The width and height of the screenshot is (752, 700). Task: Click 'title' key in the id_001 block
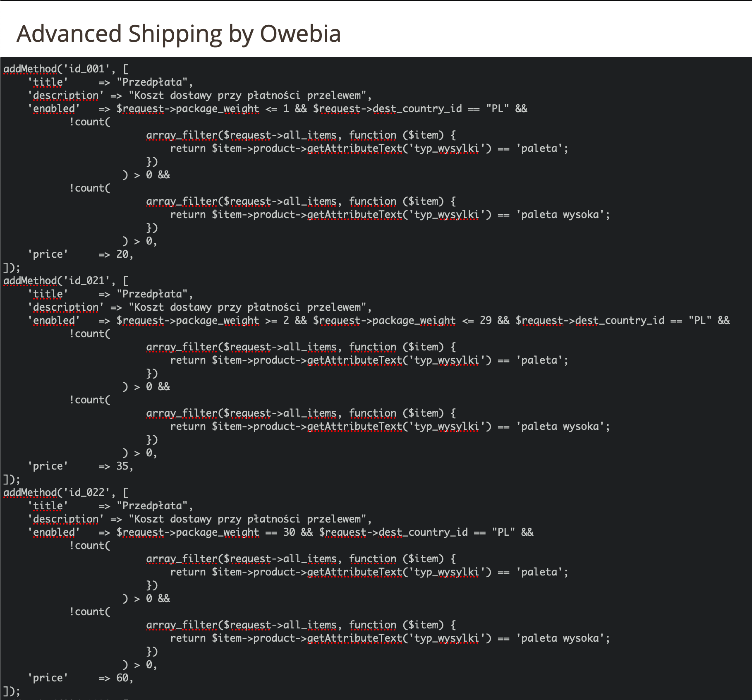pyautogui.click(x=48, y=82)
